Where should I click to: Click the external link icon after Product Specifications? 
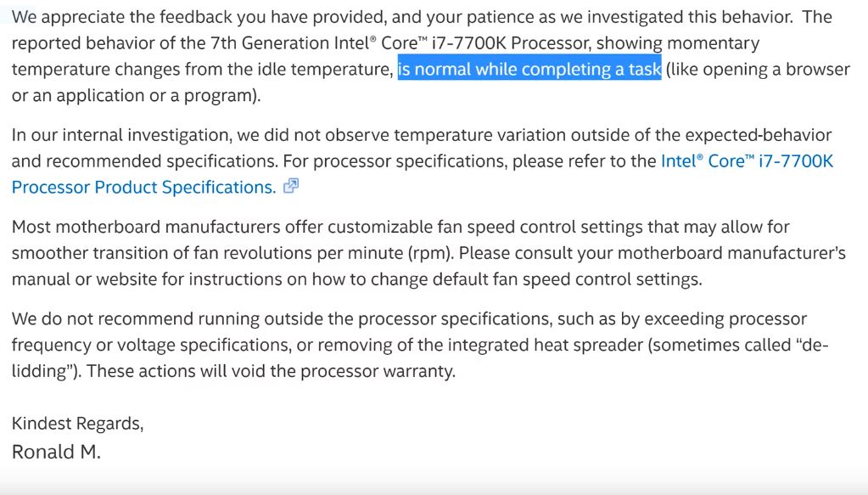tap(291, 187)
